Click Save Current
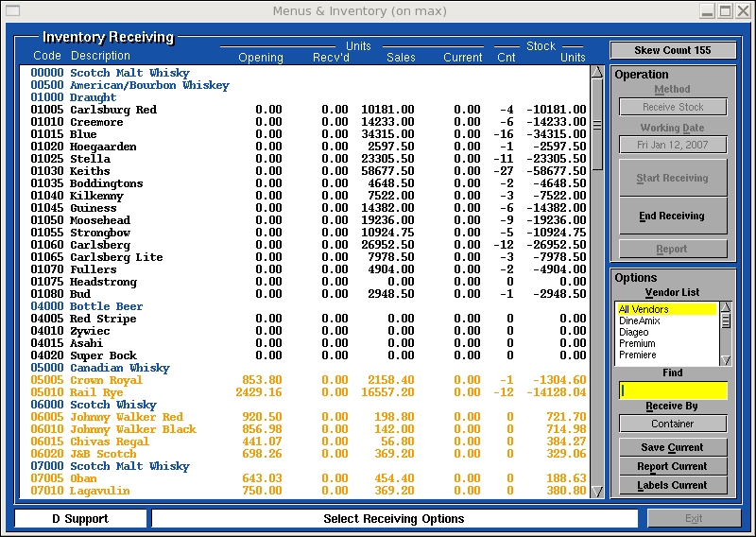 (x=673, y=447)
